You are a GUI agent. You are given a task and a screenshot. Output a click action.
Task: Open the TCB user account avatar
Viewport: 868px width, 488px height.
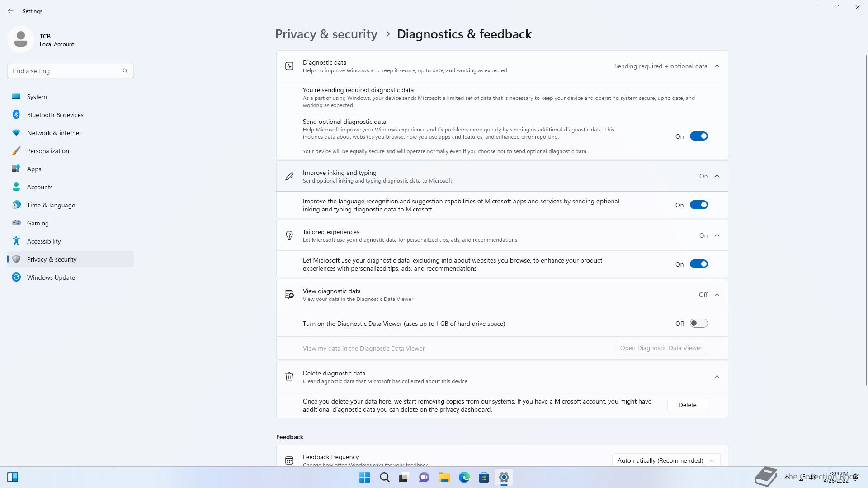21,39
